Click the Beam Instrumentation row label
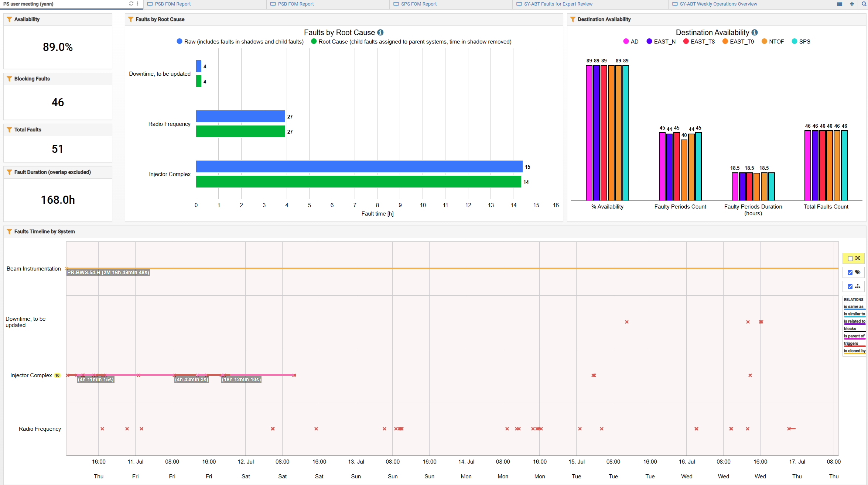The width and height of the screenshot is (868, 485). pos(34,269)
